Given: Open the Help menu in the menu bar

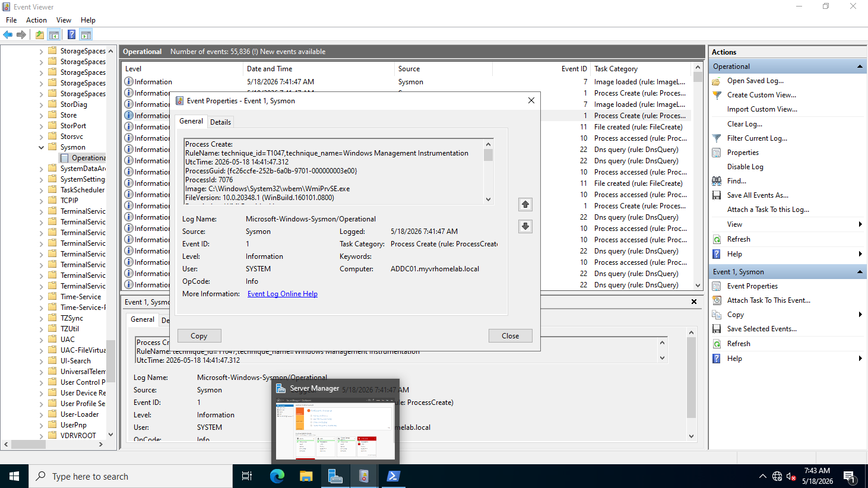Looking at the screenshot, I should [x=88, y=20].
